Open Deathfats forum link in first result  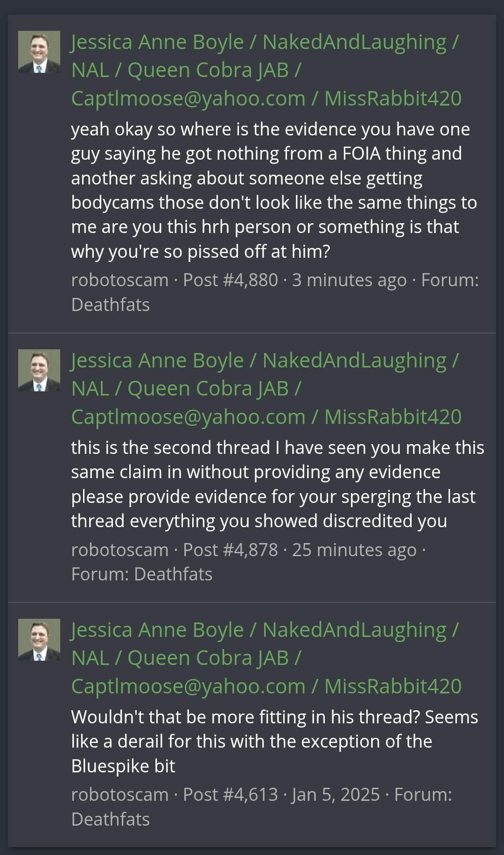pos(111,304)
